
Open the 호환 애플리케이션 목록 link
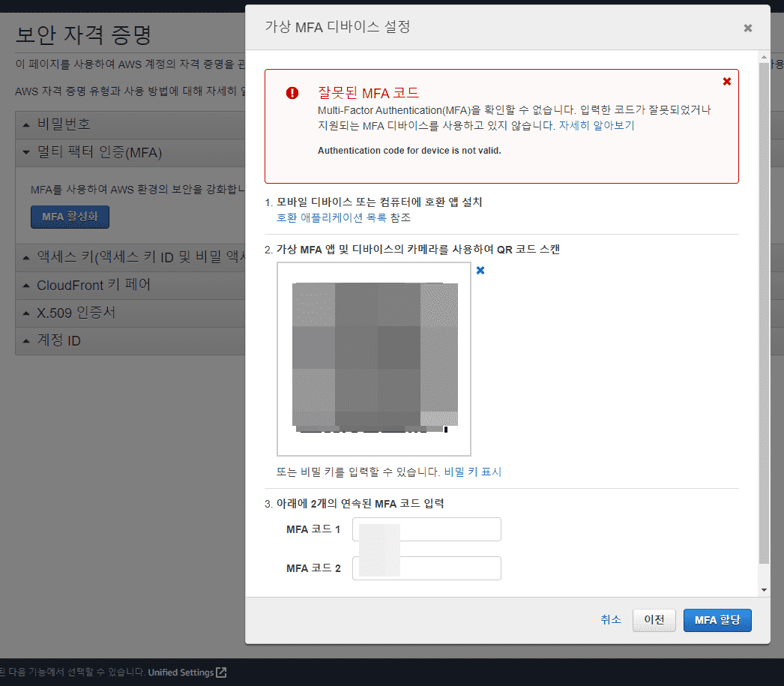(x=331, y=217)
